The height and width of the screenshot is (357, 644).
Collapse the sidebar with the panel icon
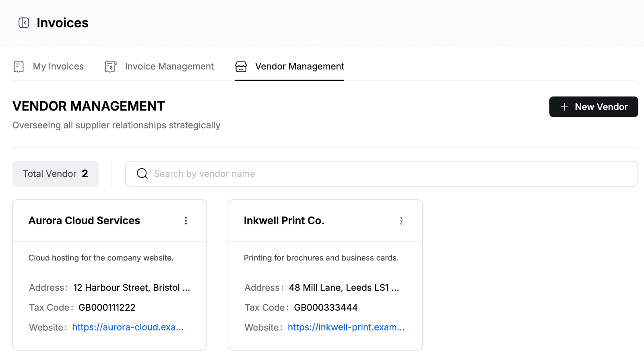click(24, 23)
